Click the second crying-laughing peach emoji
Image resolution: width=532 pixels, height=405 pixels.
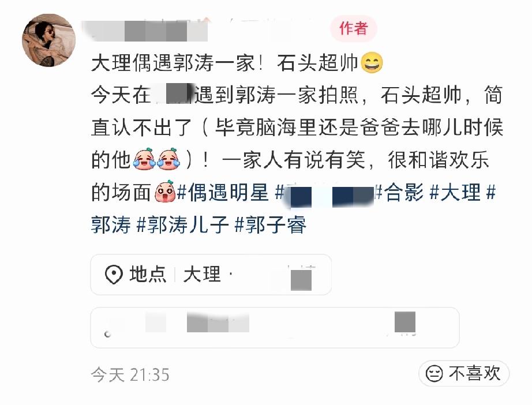(x=169, y=159)
